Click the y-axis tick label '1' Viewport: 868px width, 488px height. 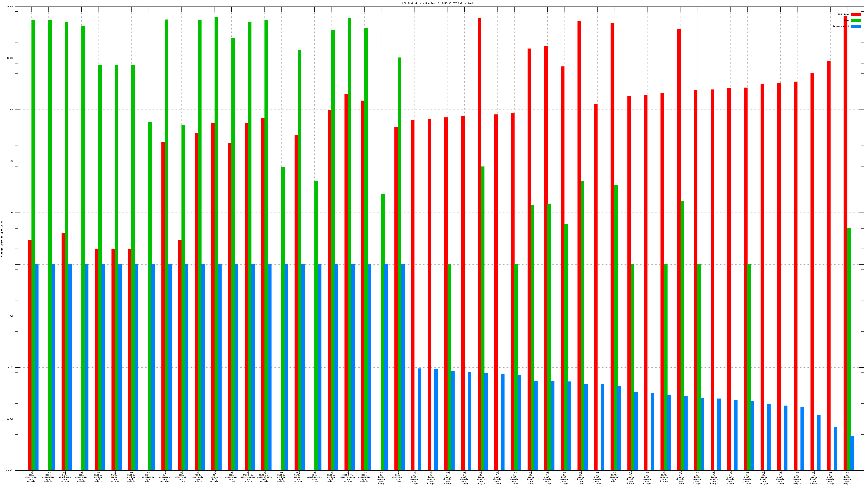tap(13, 264)
